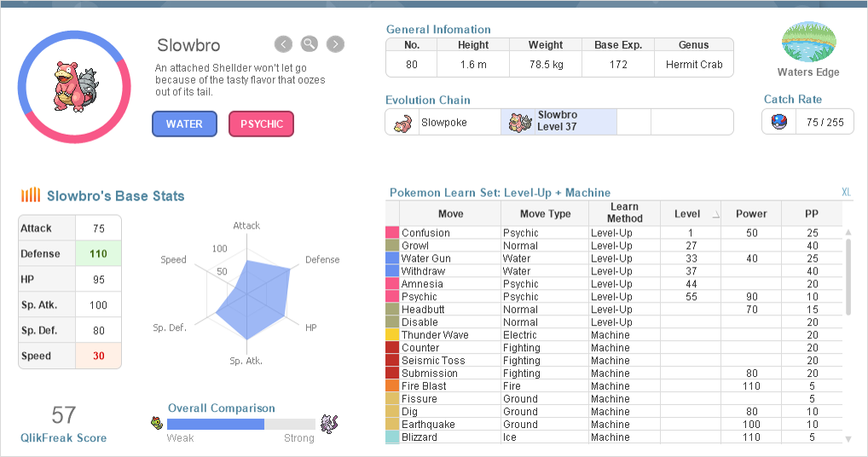The image size is (868, 457).
Task: Click the next Pokemon arrow icon
Action: (x=335, y=44)
